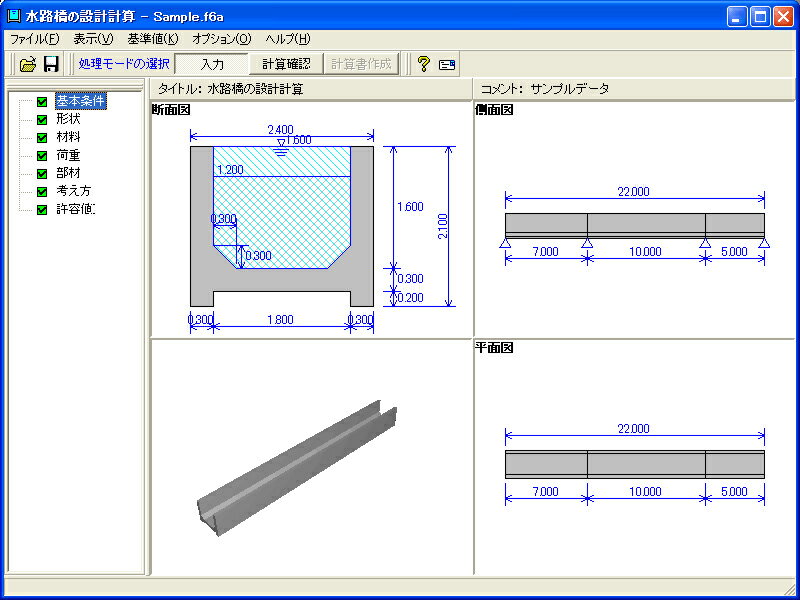Image resolution: width=800 pixels, height=600 pixels.
Task: Click the save floppy disk icon
Action: (51, 64)
